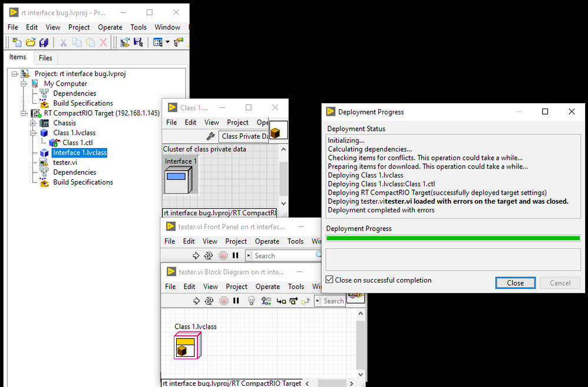Collapse the My Computer tree node
The height and width of the screenshot is (387, 588).
point(24,84)
